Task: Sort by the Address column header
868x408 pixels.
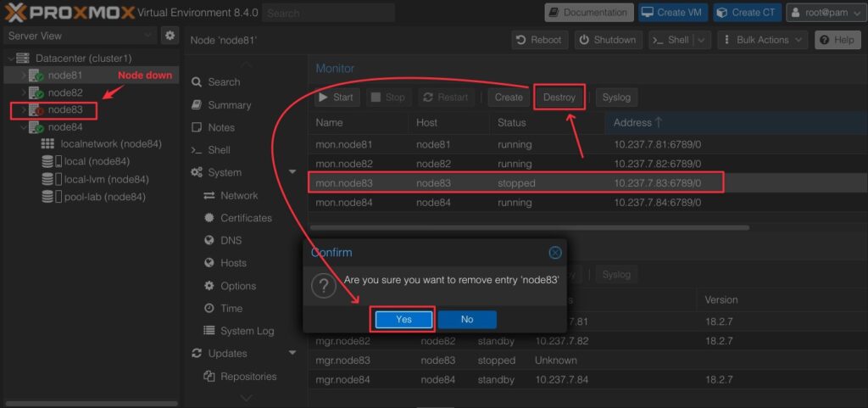Action: click(737, 122)
